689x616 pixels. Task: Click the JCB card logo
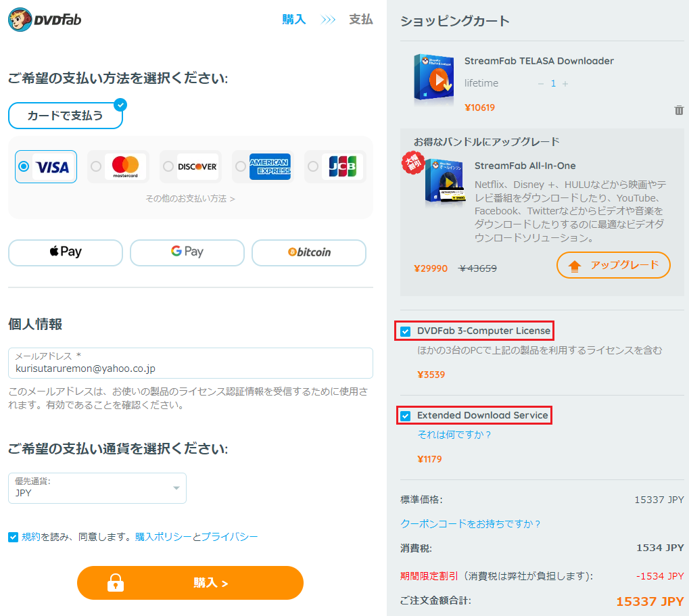coord(342,166)
